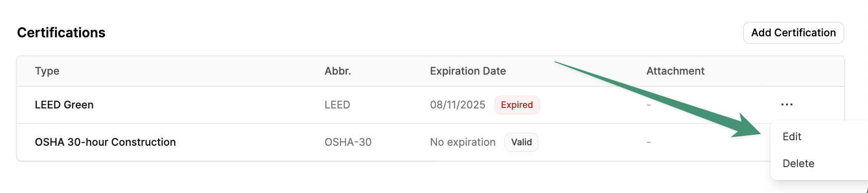The width and height of the screenshot is (868, 193).
Task: Click the Type column header
Action: point(47,71)
